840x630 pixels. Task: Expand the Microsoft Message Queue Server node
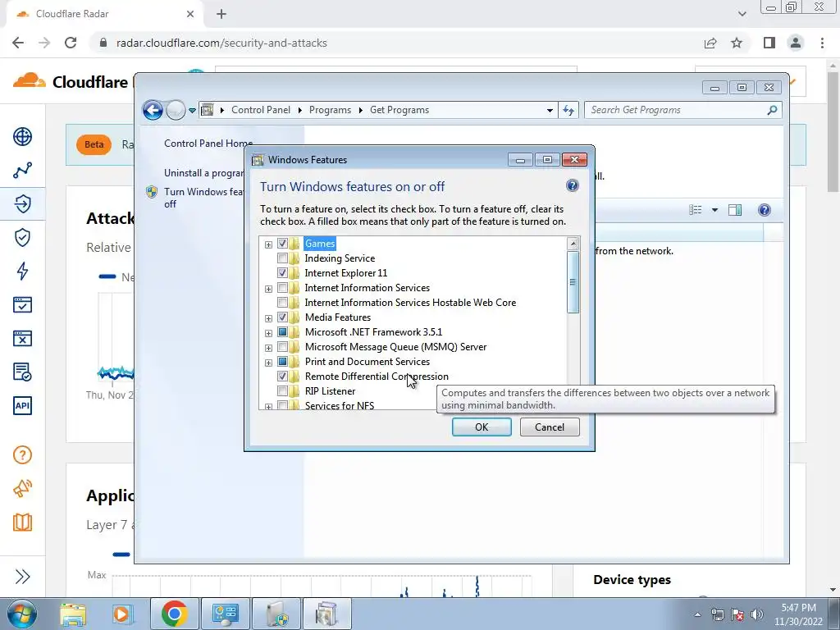(268, 348)
